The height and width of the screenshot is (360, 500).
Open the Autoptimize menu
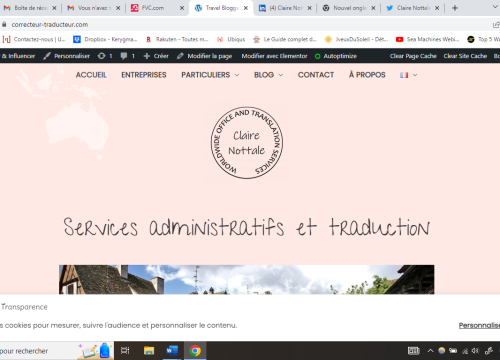(336, 56)
